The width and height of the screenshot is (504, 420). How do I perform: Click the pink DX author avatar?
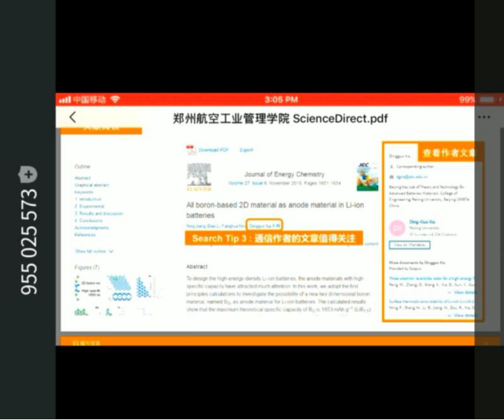(397, 228)
